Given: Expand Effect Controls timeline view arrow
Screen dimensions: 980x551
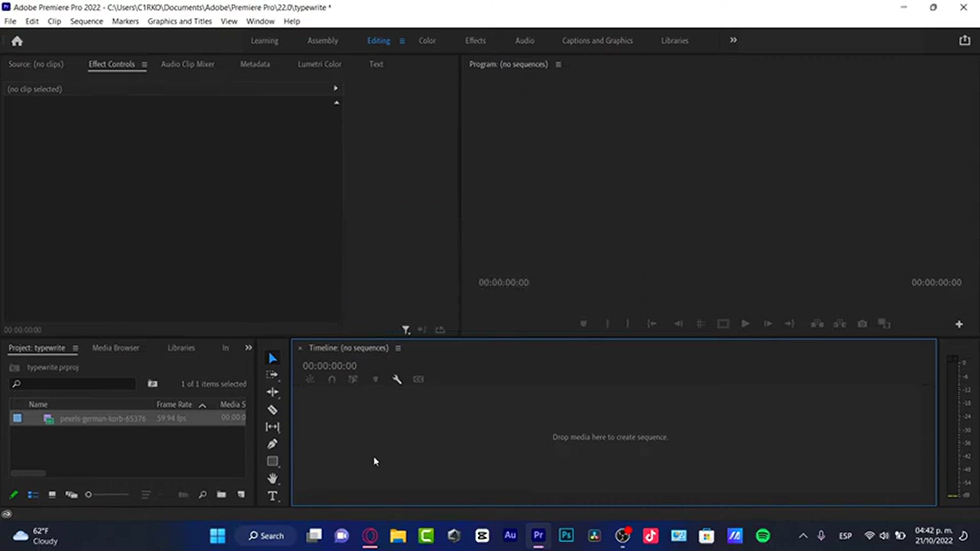Looking at the screenshot, I should (x=335, y=88).
